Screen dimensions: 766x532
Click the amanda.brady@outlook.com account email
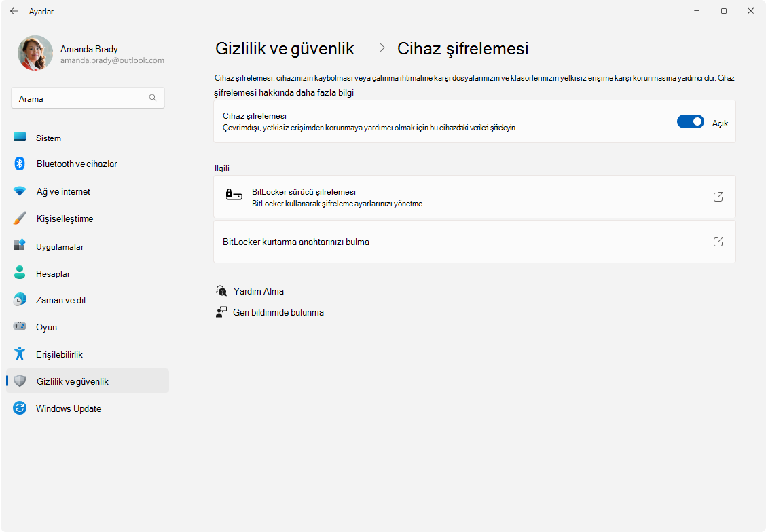click(x=112, y=60)
